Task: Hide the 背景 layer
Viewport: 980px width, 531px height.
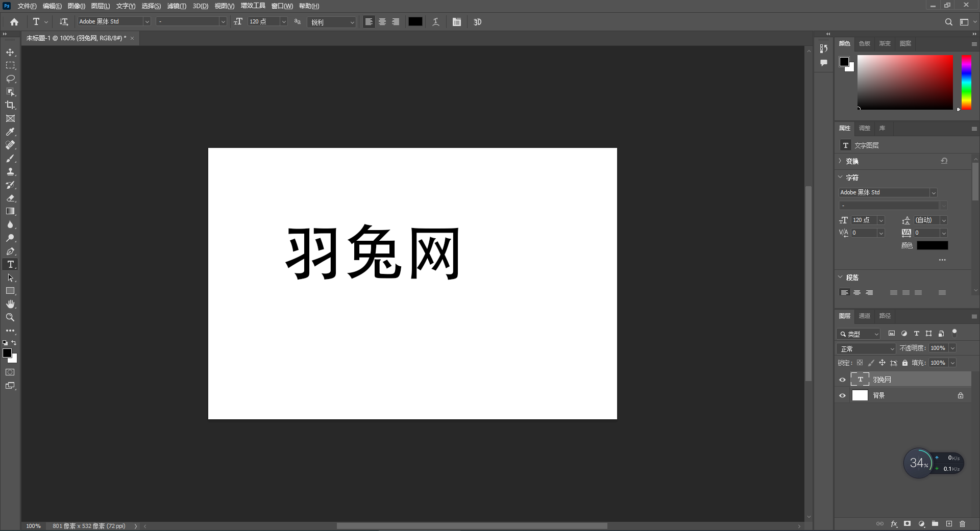Action: (842, 395)
